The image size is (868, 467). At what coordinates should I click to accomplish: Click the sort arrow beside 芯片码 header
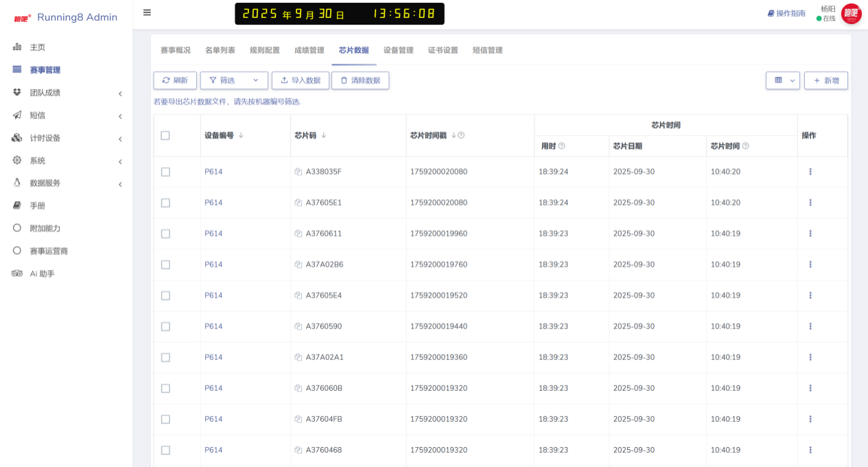[x=323, y=136]
